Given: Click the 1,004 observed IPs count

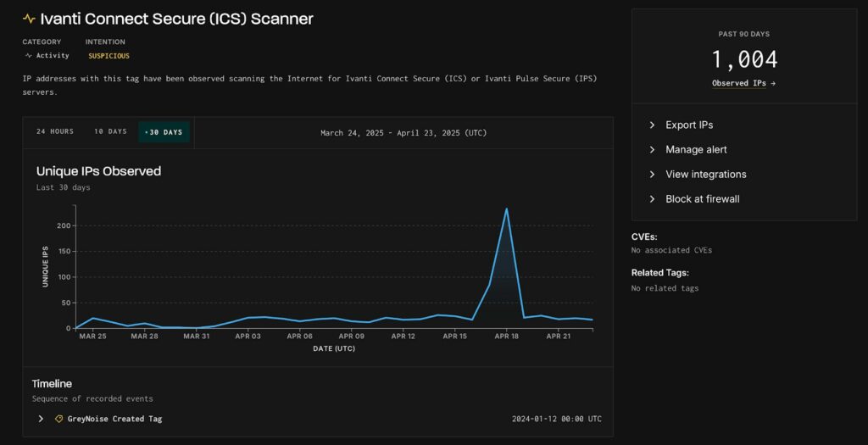Looking at the screenshot, I should (x=743, y=59).
